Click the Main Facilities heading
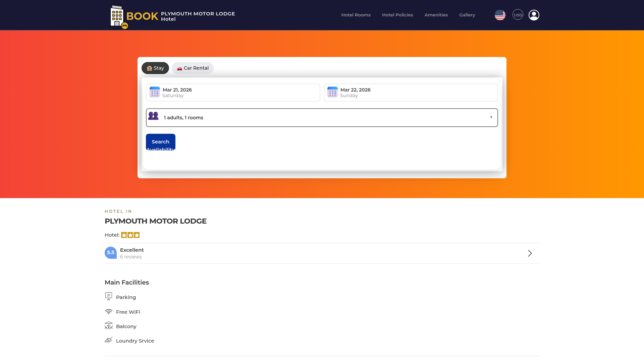The image size is (644, 362). coord(127,283)
